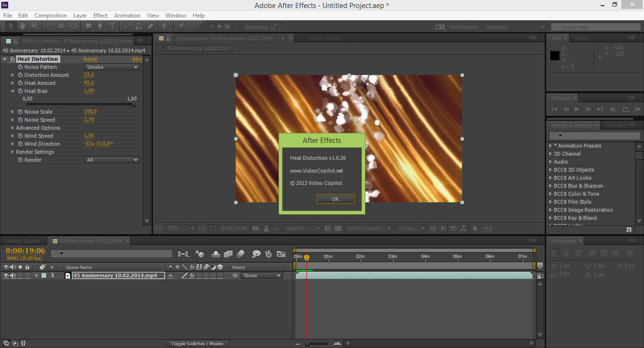Viewport: 644px width, 348px height.
Task: Open Render All dropdown
Action: click(x=112, y=160)
